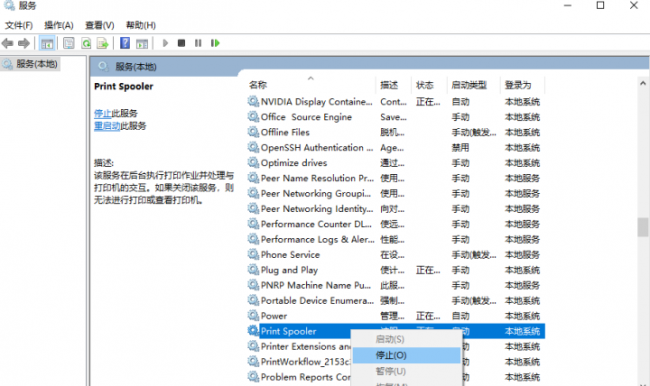Open the 文件(F) menu
Screen dimensions: 650x386
19,25
